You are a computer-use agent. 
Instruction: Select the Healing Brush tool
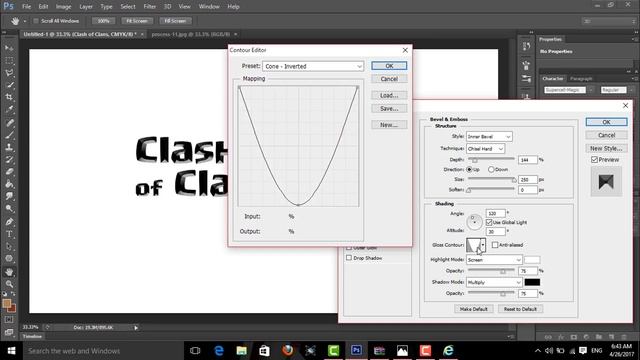(9, 122)
